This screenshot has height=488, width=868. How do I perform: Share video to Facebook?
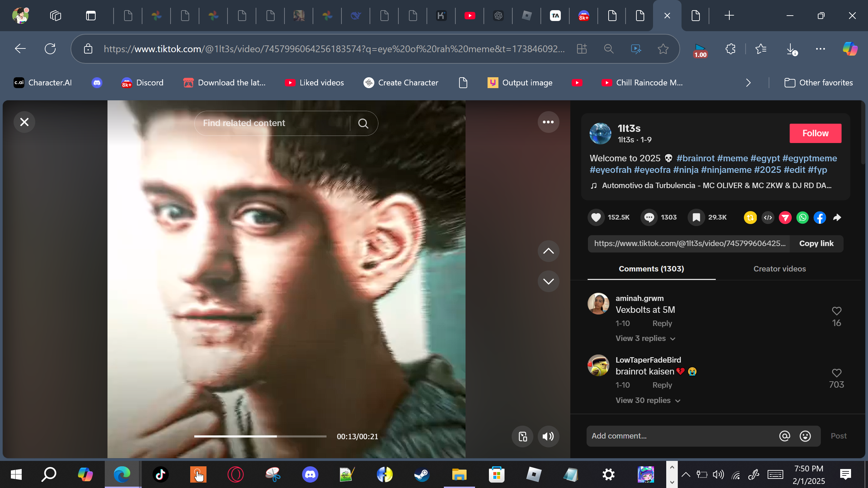820,217
